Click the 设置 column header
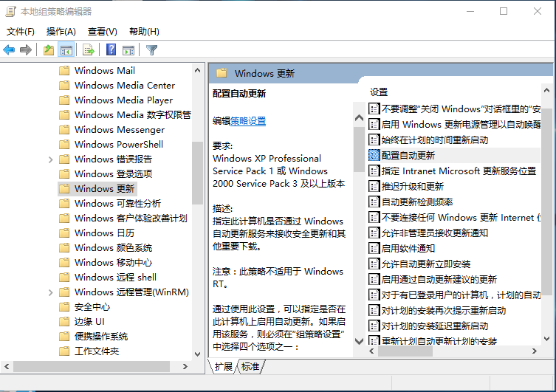Viewport: 556px width, 392px height. point(379,92)
